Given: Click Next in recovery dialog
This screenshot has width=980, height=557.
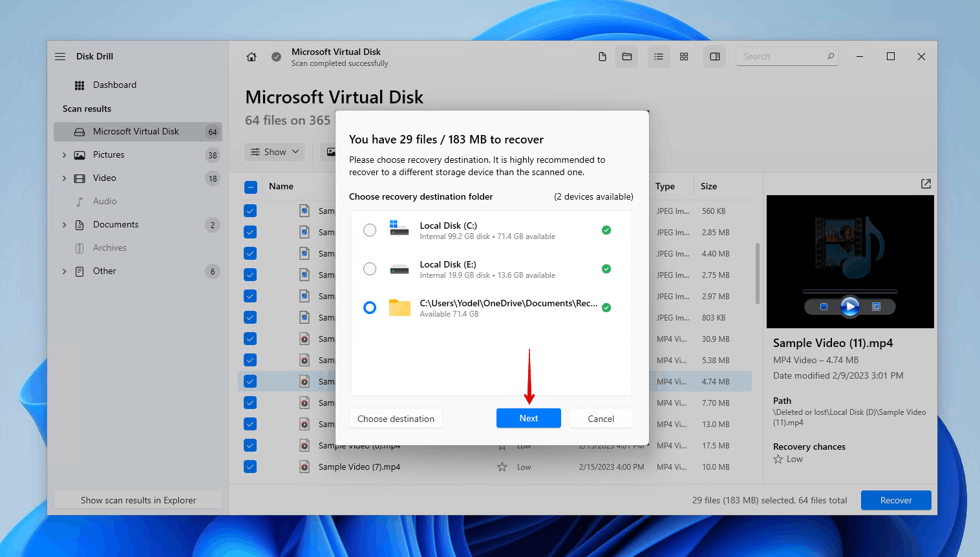Looking at the screenshot, I should coord(529,418).
